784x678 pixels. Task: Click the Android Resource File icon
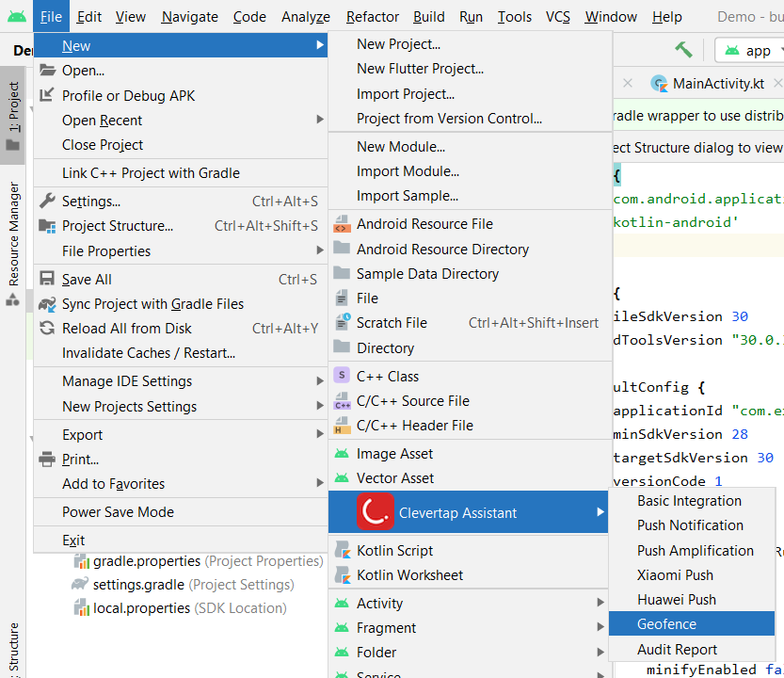pyautogui.click(x=342, y=224)
